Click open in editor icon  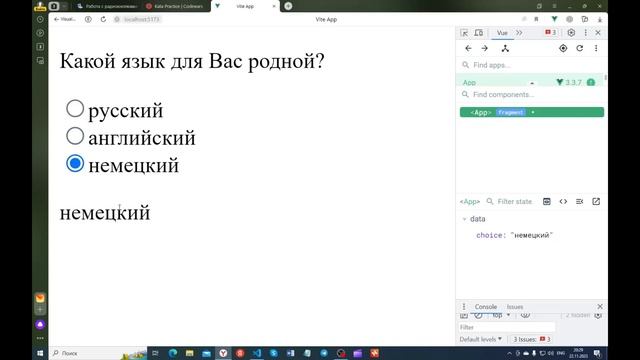[x=596, y=202]
